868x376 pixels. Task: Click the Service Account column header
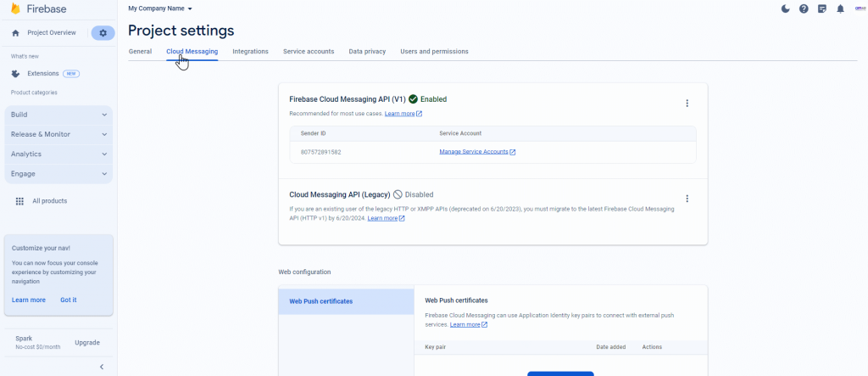point(460,133)
